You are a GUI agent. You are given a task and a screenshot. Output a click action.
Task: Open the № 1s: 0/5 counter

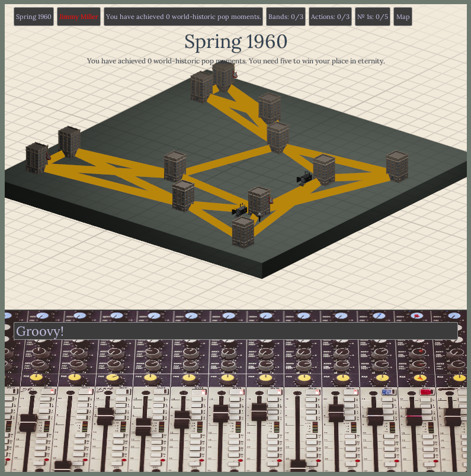click(373, 17)
